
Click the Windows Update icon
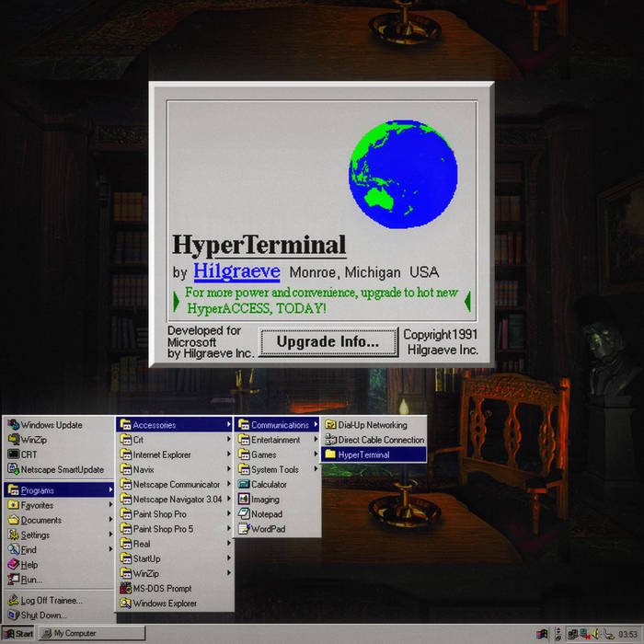(x=13, y=425)
